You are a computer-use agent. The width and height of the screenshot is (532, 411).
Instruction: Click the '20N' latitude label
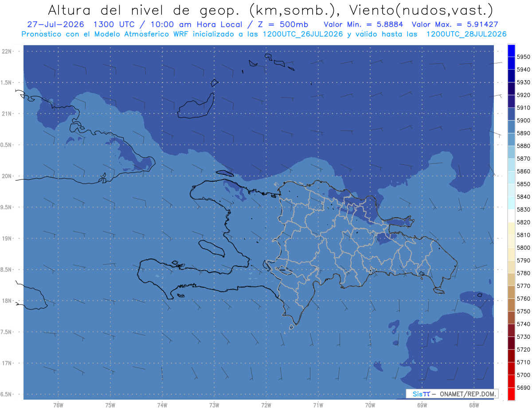click(x=8, y=176)
